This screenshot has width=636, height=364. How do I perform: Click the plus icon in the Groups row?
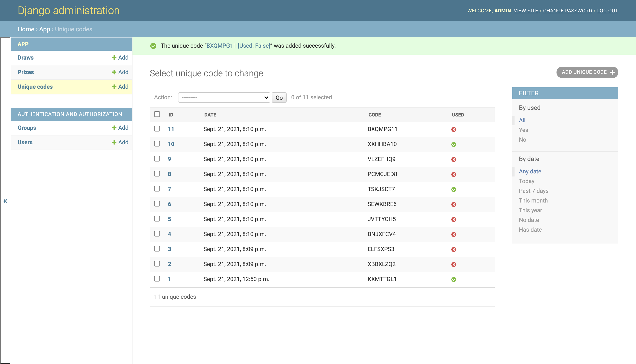[114, 128]
